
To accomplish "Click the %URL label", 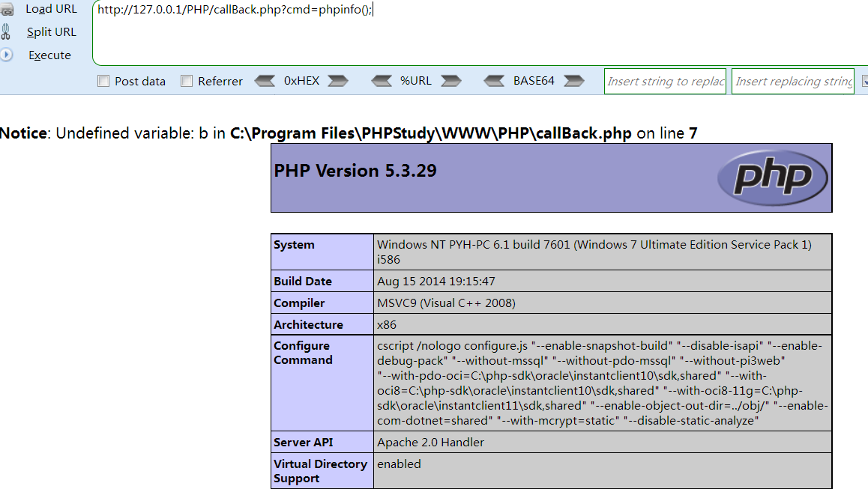I will 416,81.
